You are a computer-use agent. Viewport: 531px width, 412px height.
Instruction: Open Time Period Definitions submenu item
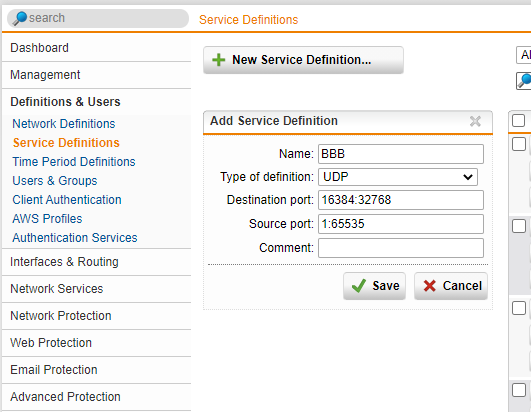click(x=74, y=162)
